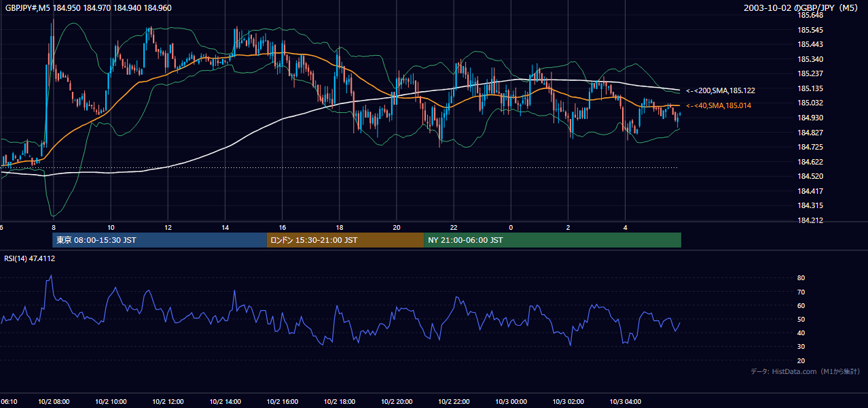Screen dimensions: 868x408
Task: Click price axis value 184.725
Action: (810, 147)
